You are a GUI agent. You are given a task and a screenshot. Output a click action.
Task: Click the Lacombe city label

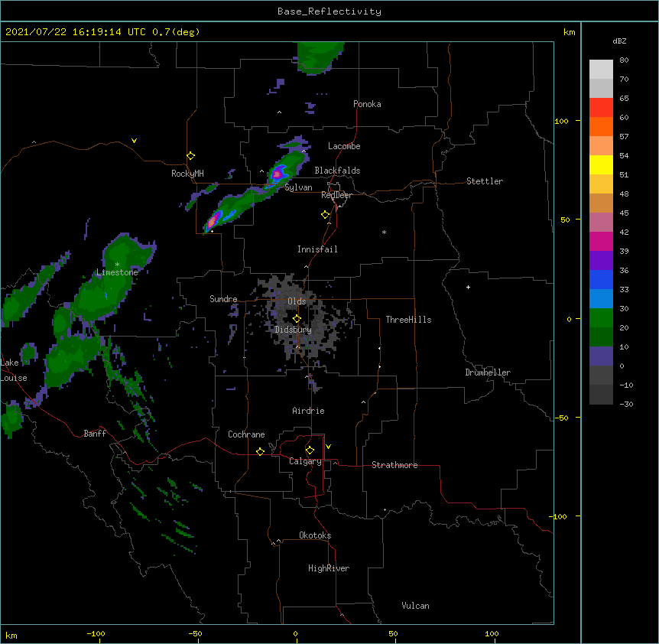344,146
